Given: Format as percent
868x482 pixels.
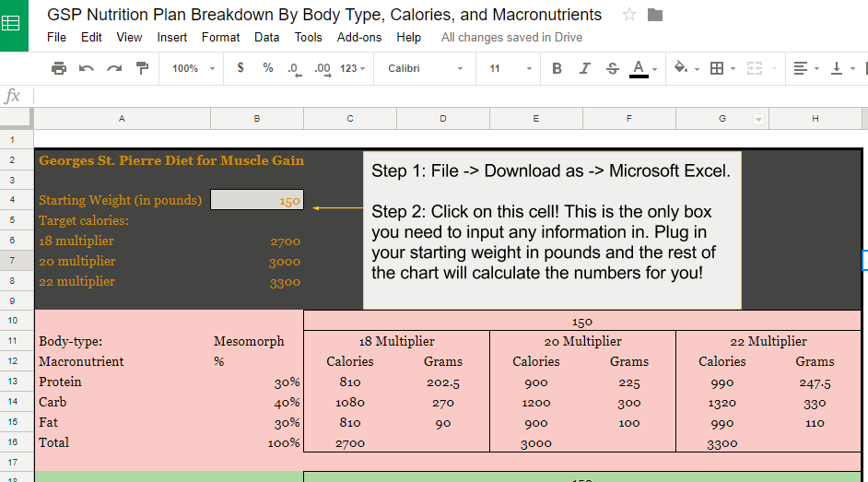Looking at the screenshot, I should click(268, 68).
